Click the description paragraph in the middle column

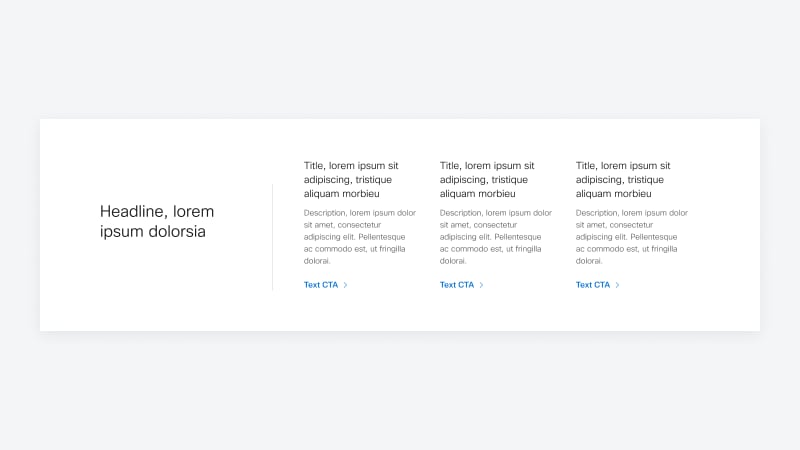[x=495, y=236]
